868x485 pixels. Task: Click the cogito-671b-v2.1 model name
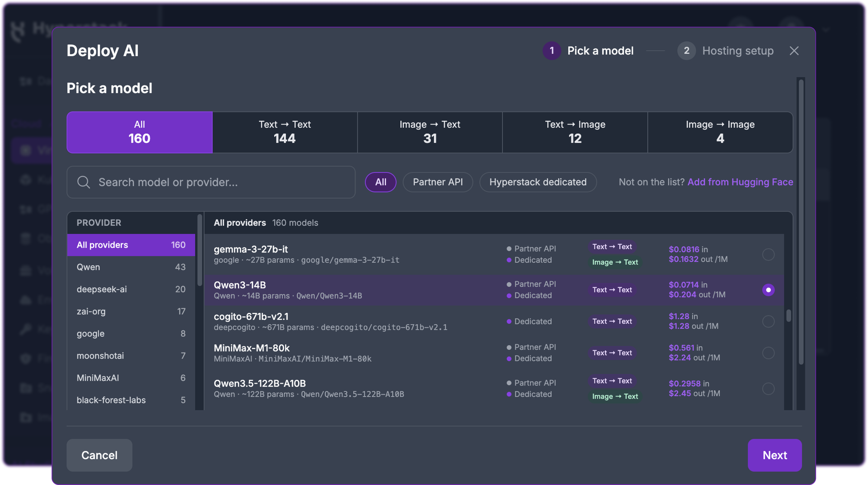coord(251,317)
